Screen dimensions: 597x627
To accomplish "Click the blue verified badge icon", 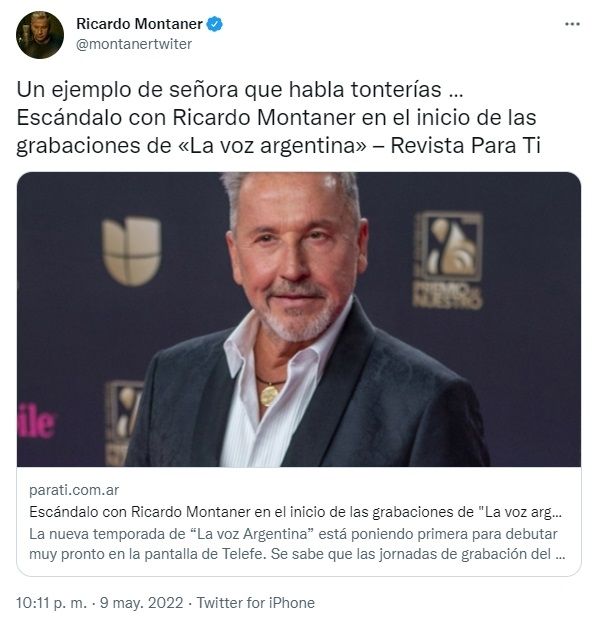I will (x=214, y=24).
